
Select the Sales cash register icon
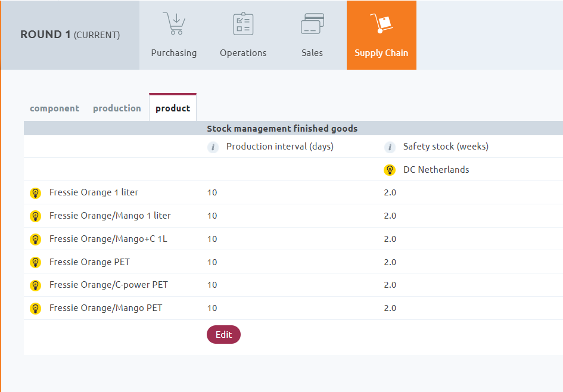tap(312, 24)
